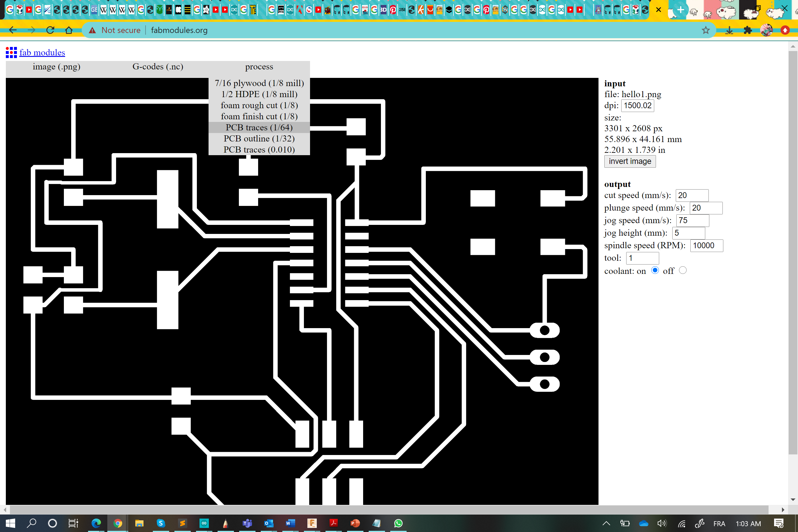Choose PCB traces (1/64) process

pyautogui.click(x=259, y=127)
